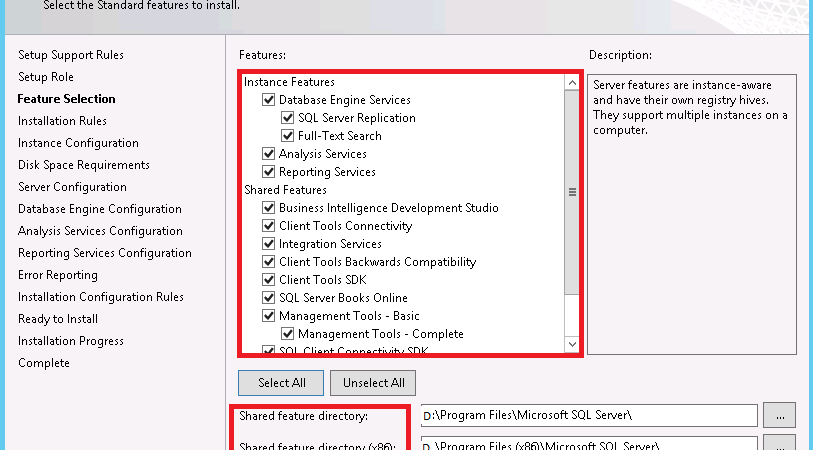Click the features list scrollbar thumb
The width and height of the screenshot is (813, 450).
click(572, 192)
